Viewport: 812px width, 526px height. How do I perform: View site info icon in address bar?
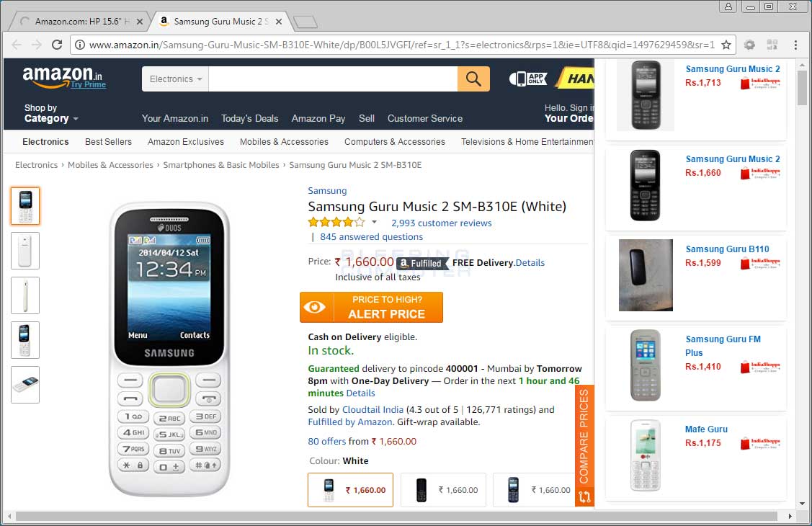click(80, 45)
